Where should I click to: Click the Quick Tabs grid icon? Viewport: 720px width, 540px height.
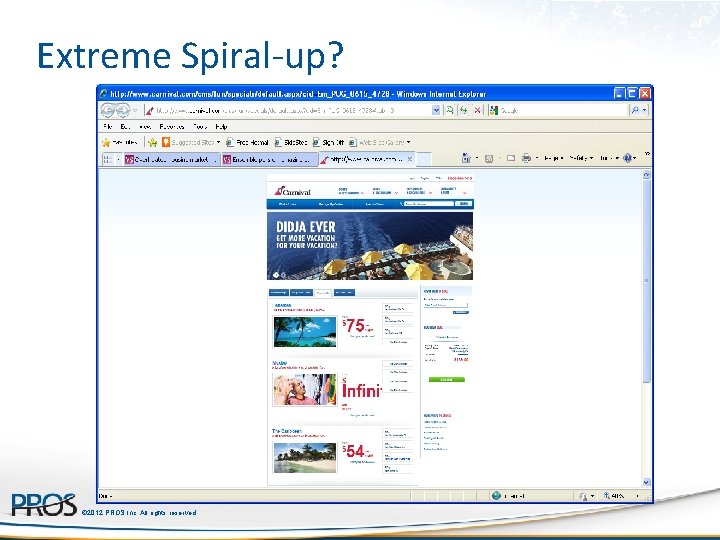(108, 159)
